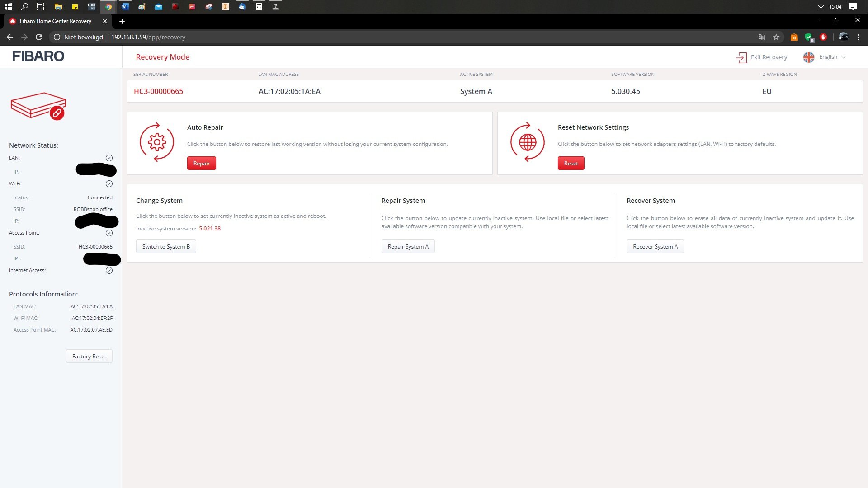
Task: Click the red Reset button
Action: [571, 163]
